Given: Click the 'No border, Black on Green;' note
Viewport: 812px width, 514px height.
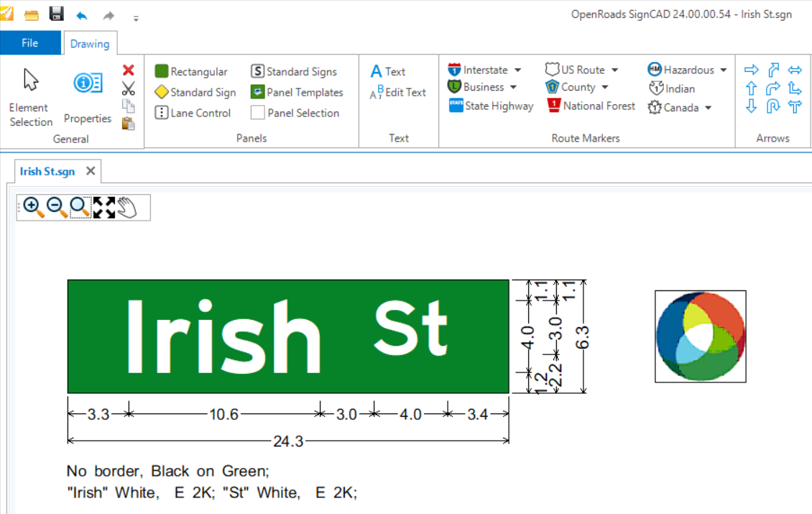Looking at the screenshot, I should 167,471.
